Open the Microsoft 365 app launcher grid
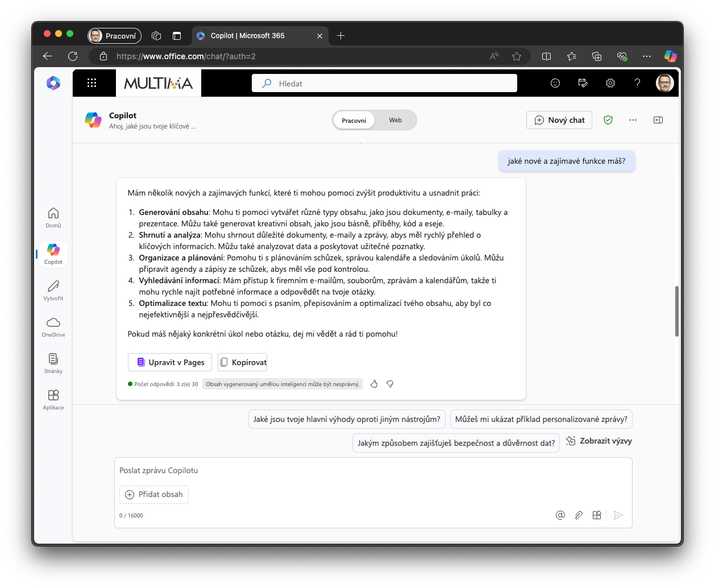This screenshot has height=588, width=715. tap(92, 83)
